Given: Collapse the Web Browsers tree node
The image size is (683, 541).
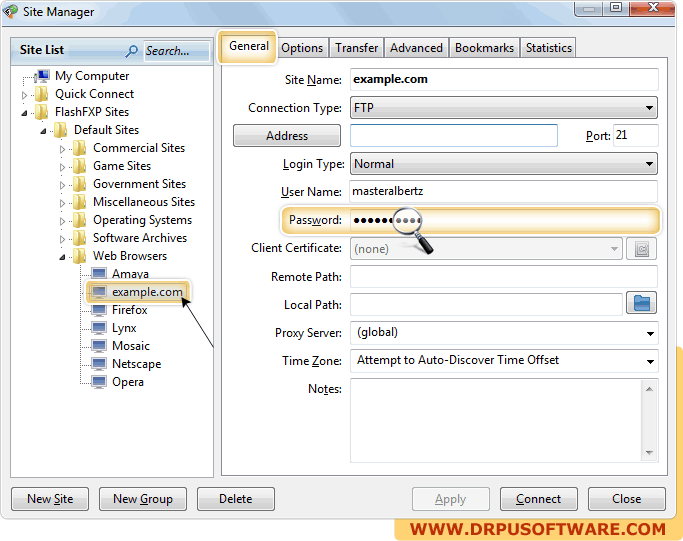Looking at the screenshot, I should pos(62,257).
